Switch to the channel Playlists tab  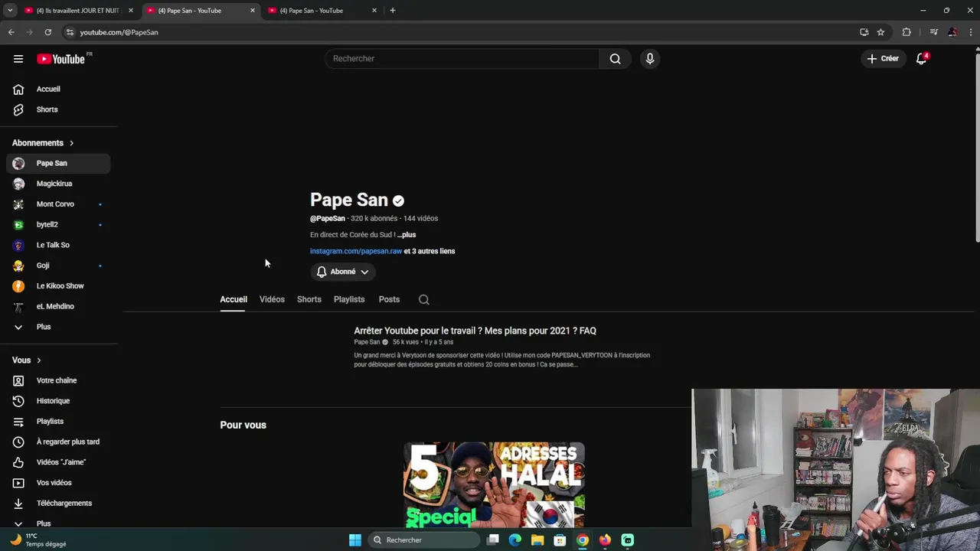coord(349,299)
